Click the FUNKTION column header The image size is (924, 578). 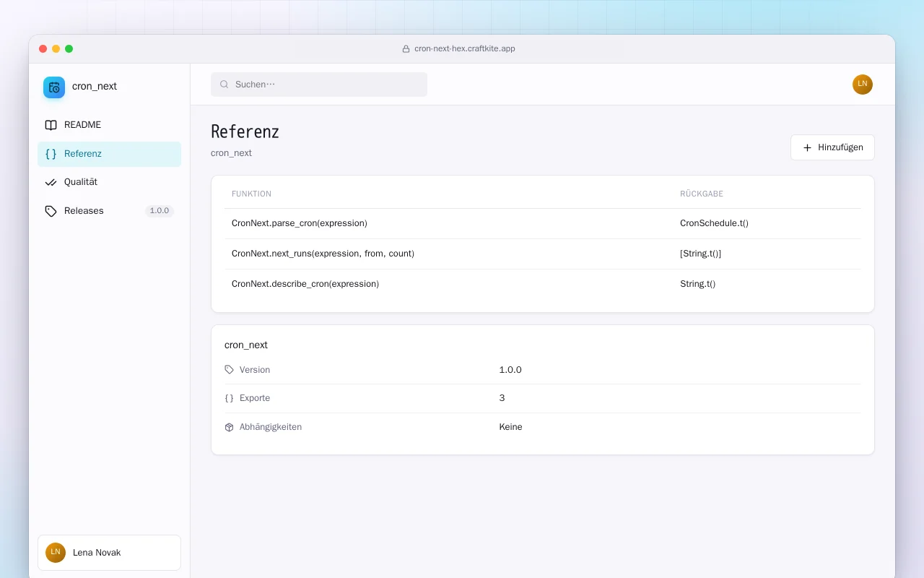pos(251,194)
